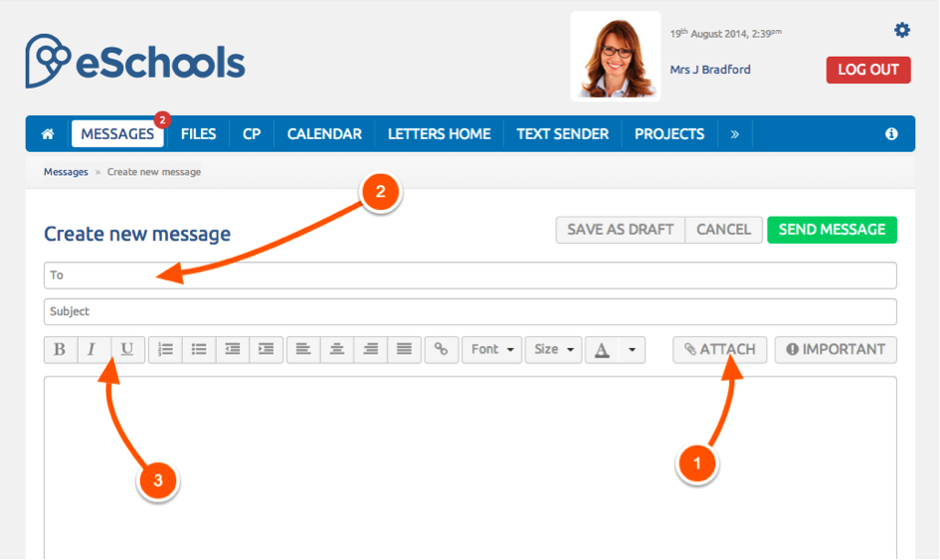
Task: Insert a bulleted list
Action: 199,349
